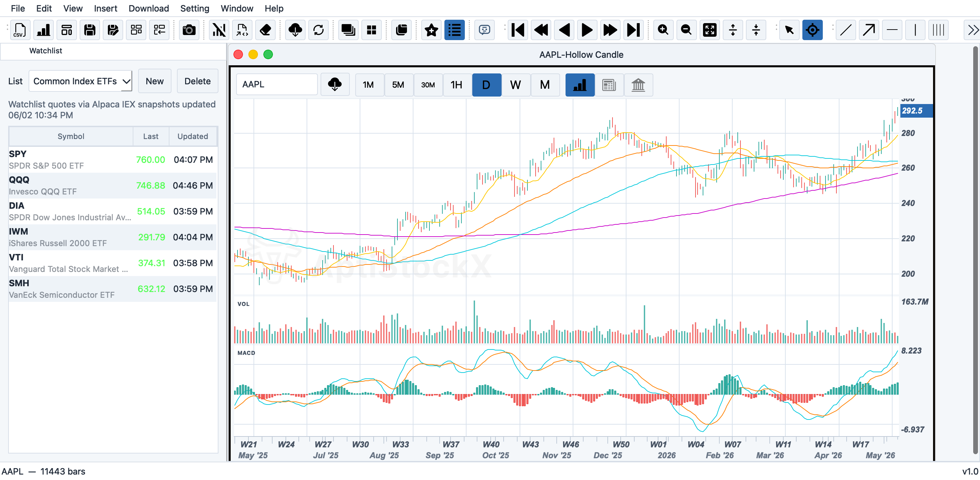The width and height of the screenshot is (980, 480).
Task: Jump to first bar
Action: click(x=518, y=30)
